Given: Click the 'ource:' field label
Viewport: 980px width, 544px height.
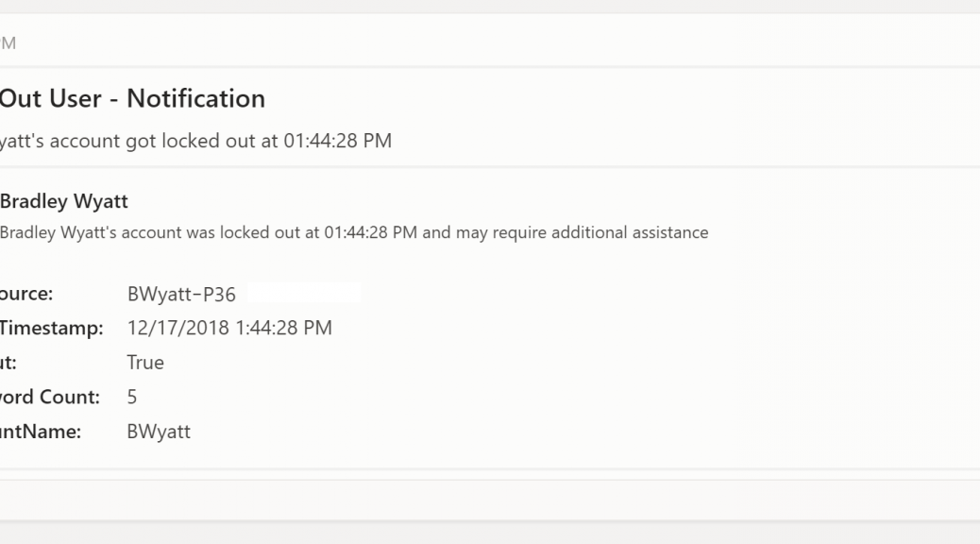Looking at the screenshot, I should tap(26, 294).
